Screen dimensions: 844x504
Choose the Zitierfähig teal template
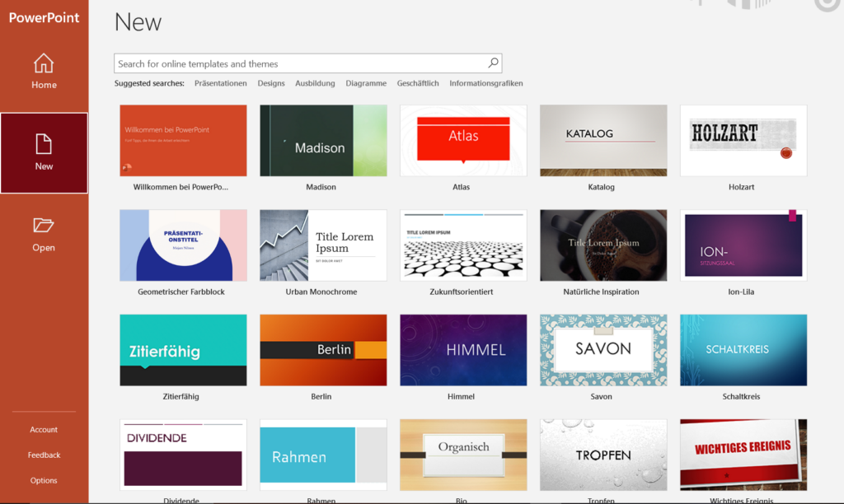[183, 350]
